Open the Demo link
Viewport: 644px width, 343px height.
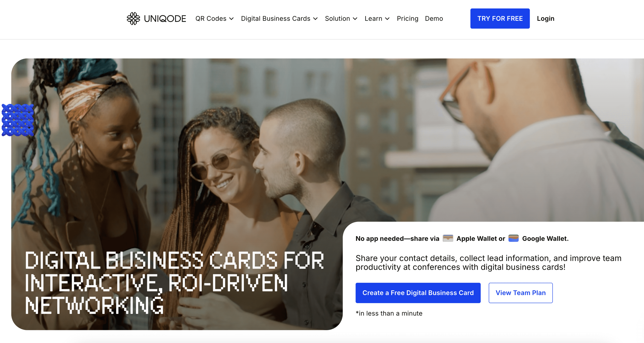434,18
